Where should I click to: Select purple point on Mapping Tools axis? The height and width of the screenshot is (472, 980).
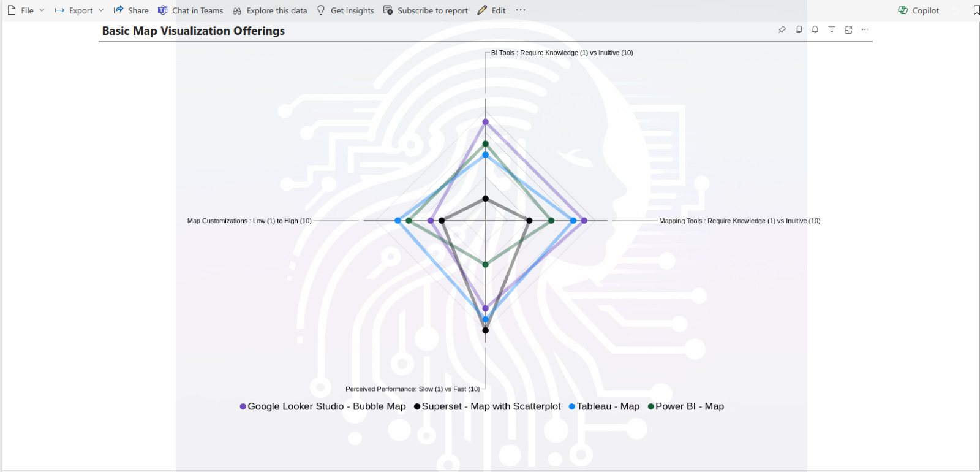click(584, 221)
